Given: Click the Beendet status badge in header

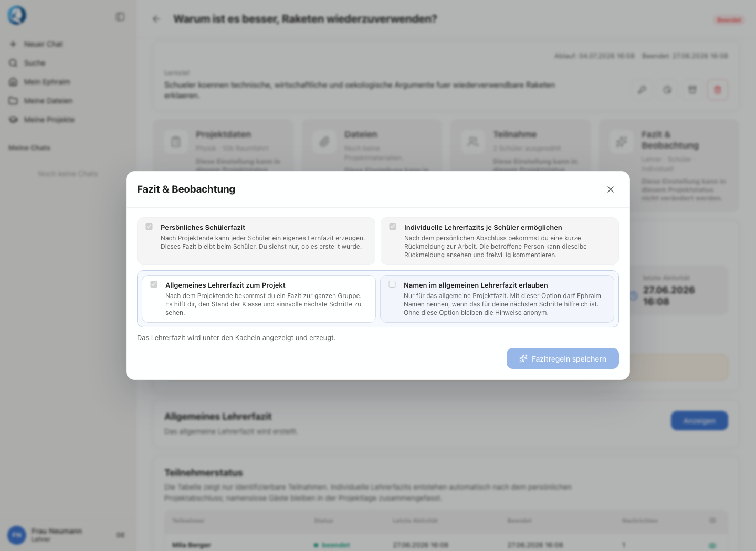Looking at the screenshot, I should [729, 20].
